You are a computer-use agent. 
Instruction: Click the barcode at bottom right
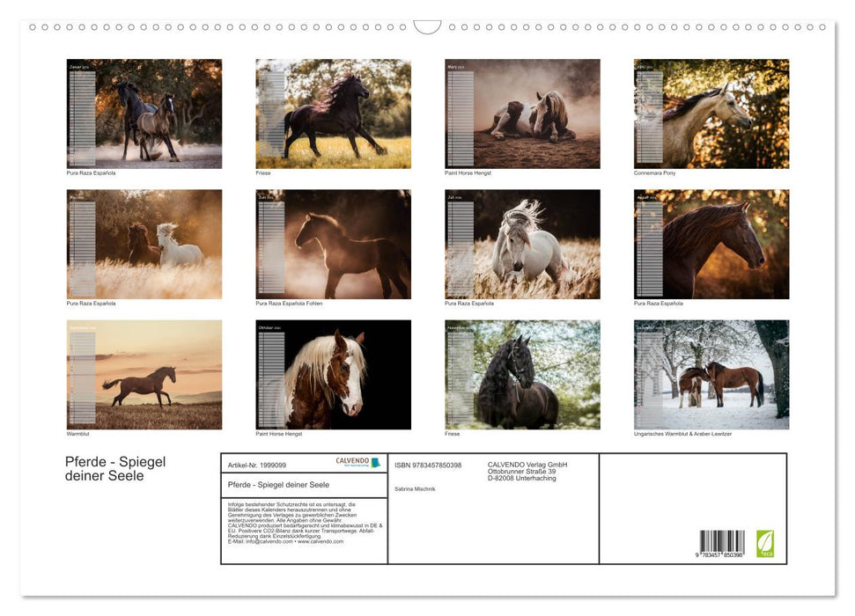(x=722, y=543)
